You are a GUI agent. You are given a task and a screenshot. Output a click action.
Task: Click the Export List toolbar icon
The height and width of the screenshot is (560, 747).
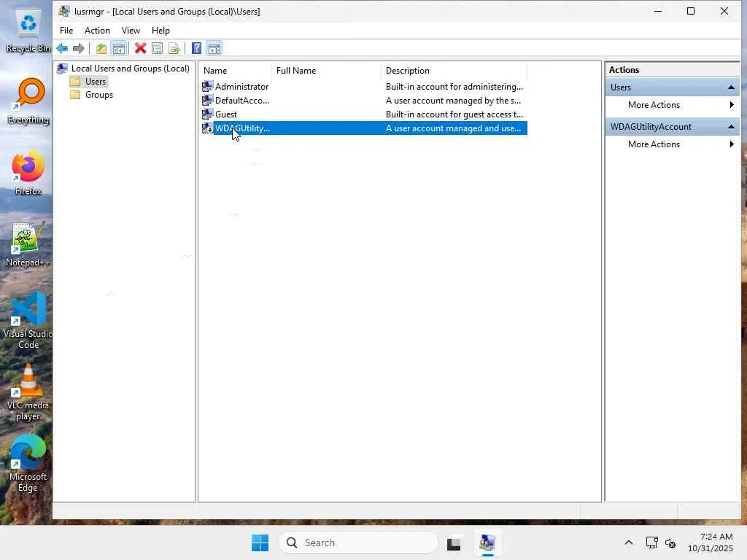pyautogui.click(x=174, y=48)
